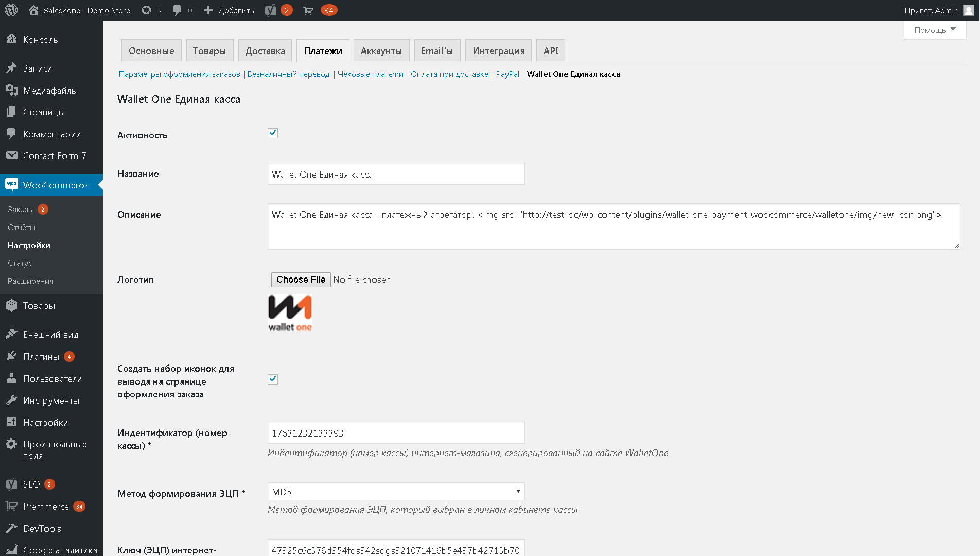Click the WordPress logo icon
This screenshot has width=980, height=556.
coord(11,10)
